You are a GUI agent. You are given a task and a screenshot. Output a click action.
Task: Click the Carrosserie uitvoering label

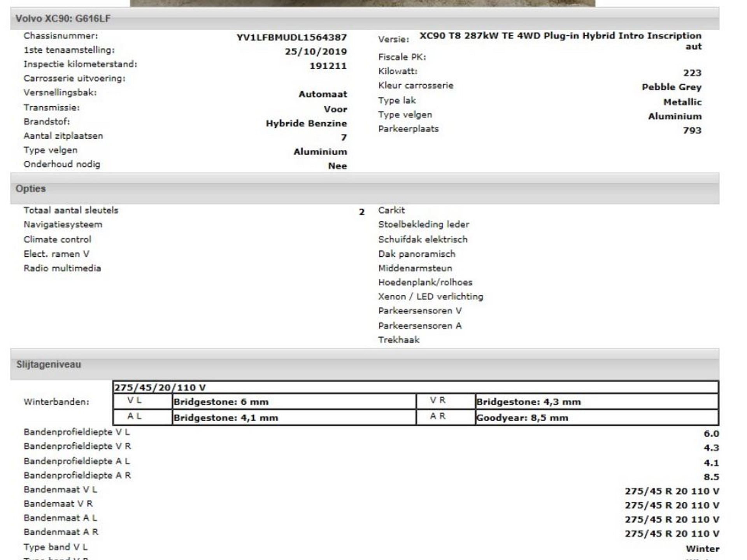coord(75,79)
